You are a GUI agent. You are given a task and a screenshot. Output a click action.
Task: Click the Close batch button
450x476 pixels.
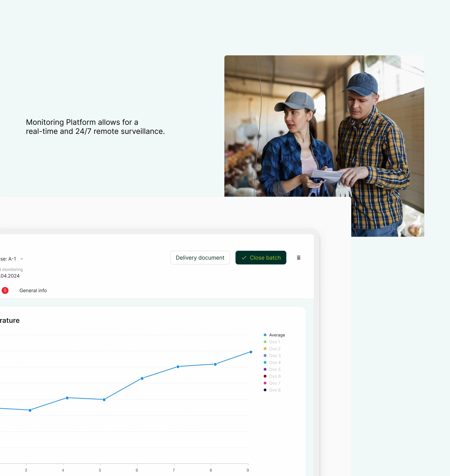(261, 258)
